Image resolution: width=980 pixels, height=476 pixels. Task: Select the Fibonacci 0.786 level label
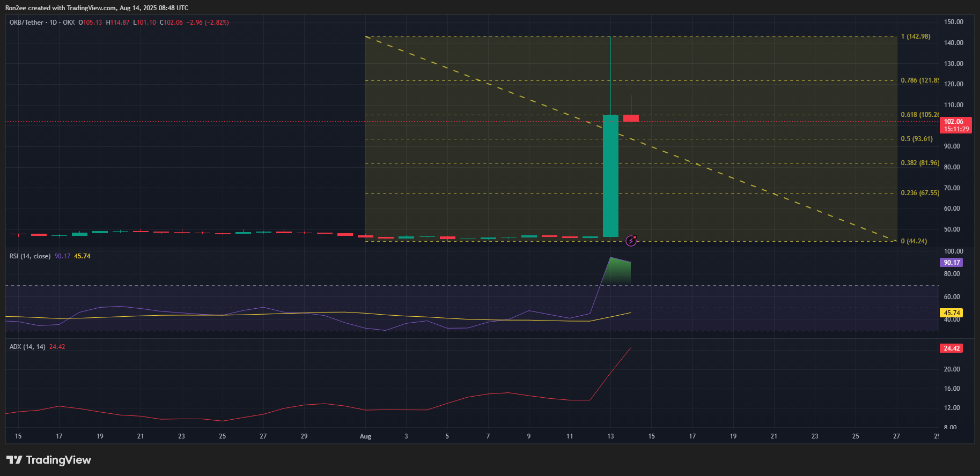[x=919, y=80]
